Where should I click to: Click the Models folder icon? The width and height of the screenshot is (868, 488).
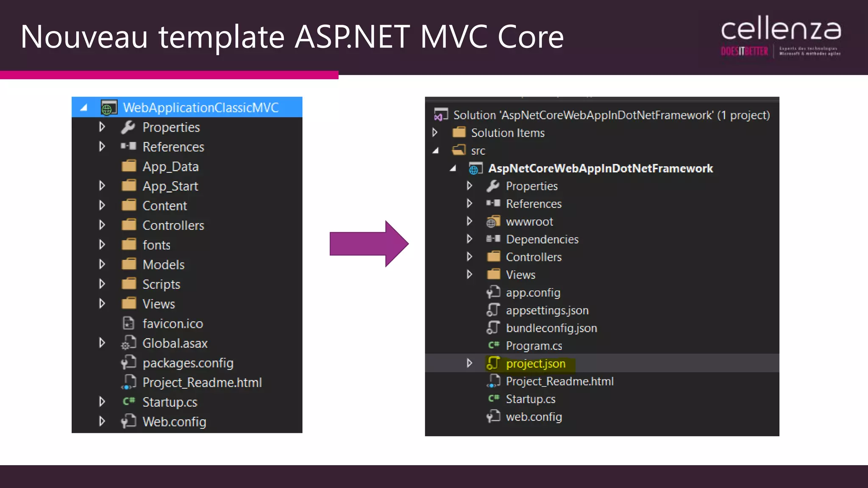pyautogui.click(x=129, y=264)
